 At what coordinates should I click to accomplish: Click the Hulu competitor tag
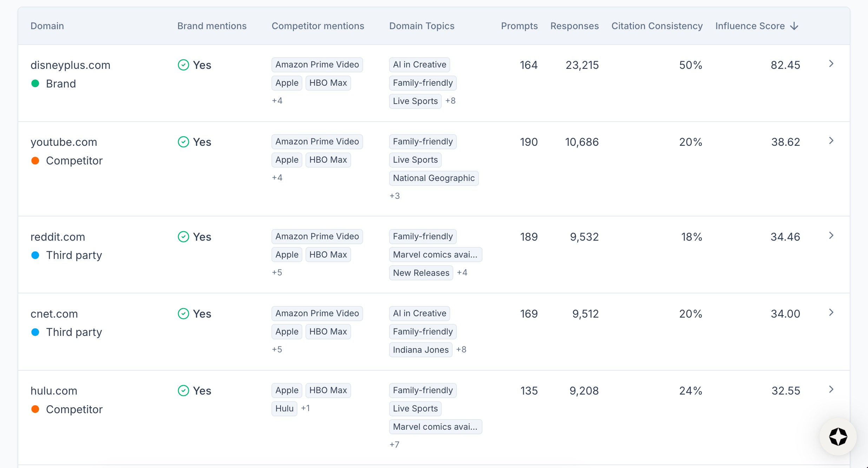coord(284,409)
